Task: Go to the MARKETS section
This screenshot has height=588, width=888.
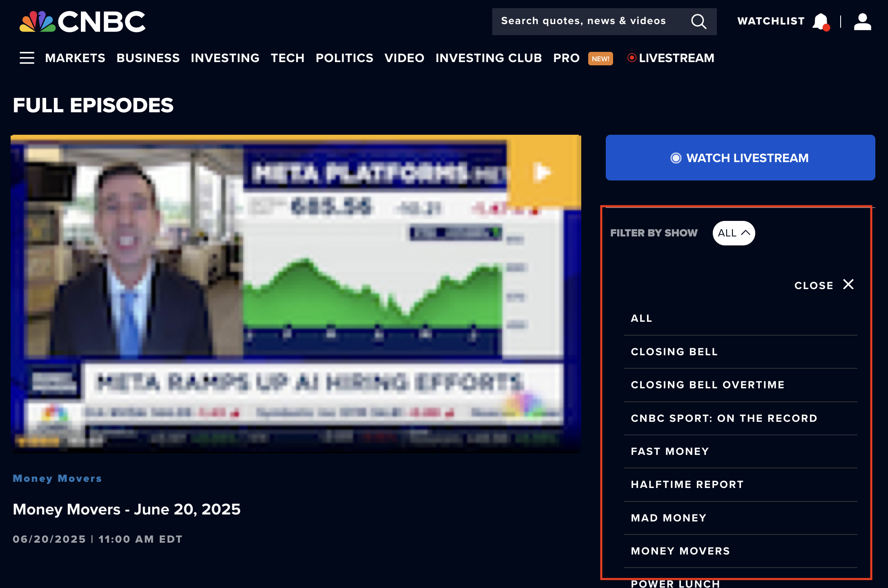Action: pos(75,58)
